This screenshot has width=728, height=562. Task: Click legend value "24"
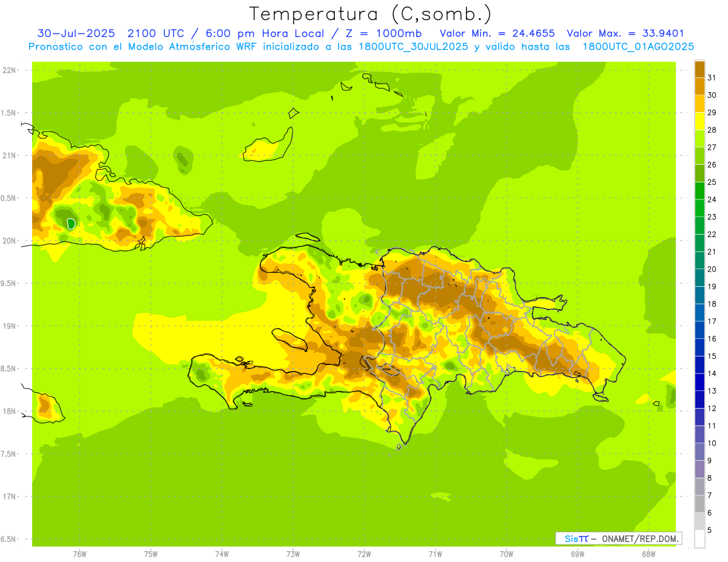712,199
